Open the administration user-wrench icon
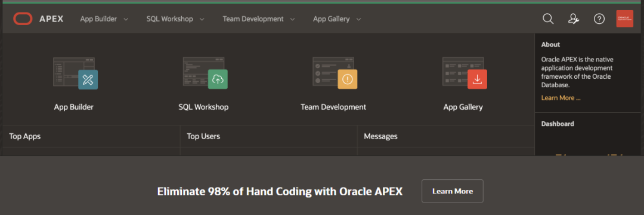The image size is (644, 215). (574, 19)
